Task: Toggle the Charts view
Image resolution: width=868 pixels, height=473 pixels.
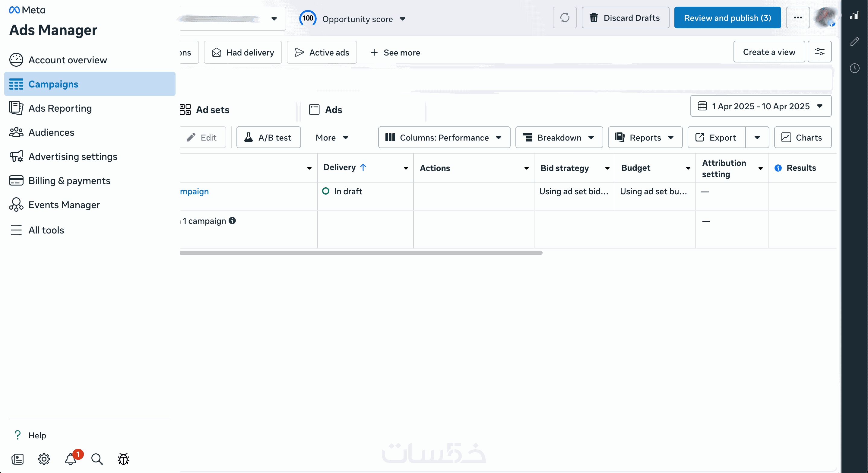Action: [x=802, y=138]
